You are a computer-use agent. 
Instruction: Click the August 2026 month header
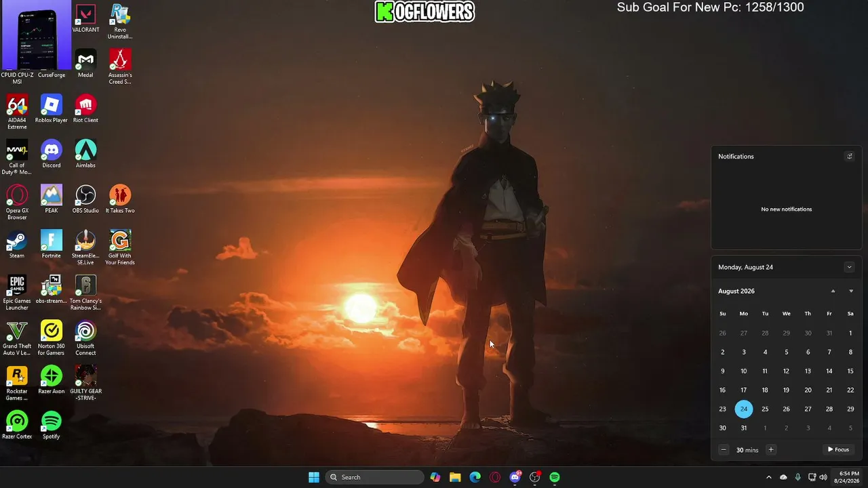coord(736,291)
